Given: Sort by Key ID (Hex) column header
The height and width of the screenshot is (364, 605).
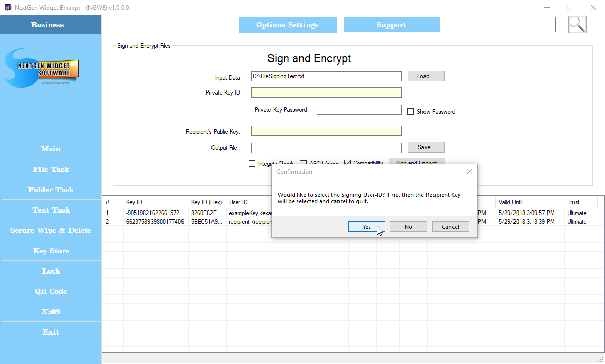Looking at the screenshot, I should click(206, 202).
